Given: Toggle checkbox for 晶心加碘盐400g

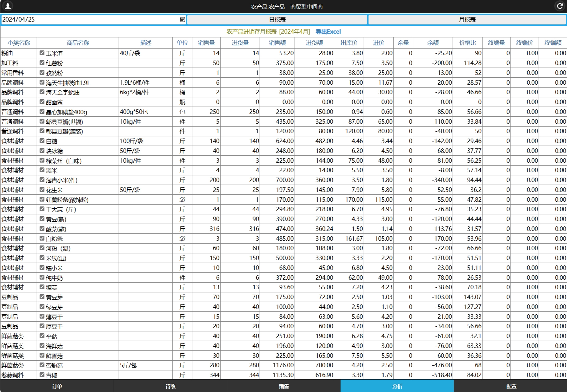Looking at the screenshot, I should point(42,112).
